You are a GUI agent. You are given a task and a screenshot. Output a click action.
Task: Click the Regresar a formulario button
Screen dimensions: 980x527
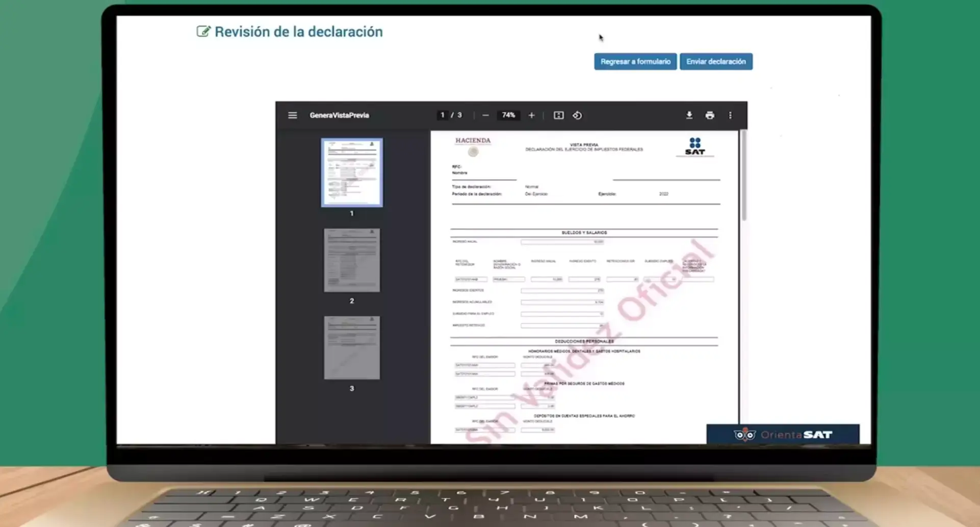click(x=635, y=62)
